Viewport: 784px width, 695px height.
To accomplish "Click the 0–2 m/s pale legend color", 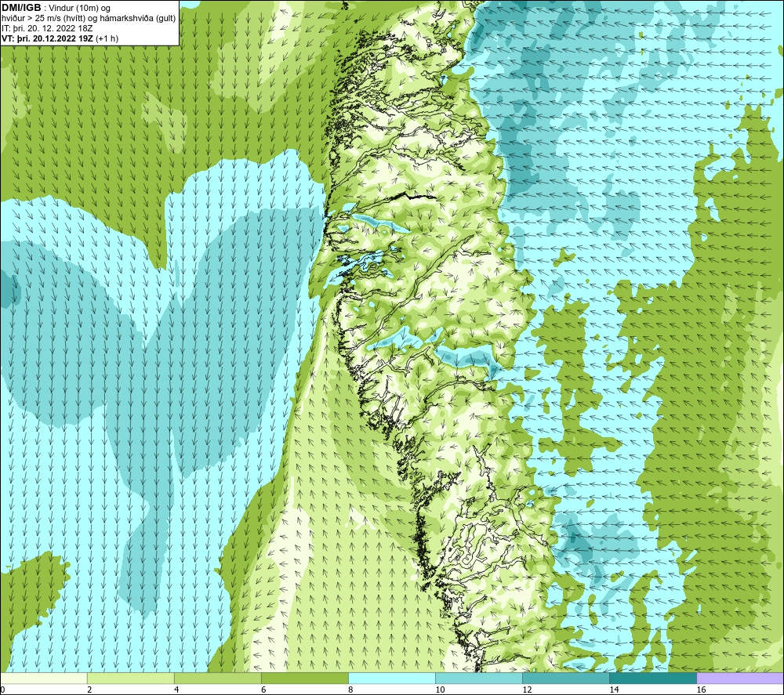I will click(x=44, y=678).
